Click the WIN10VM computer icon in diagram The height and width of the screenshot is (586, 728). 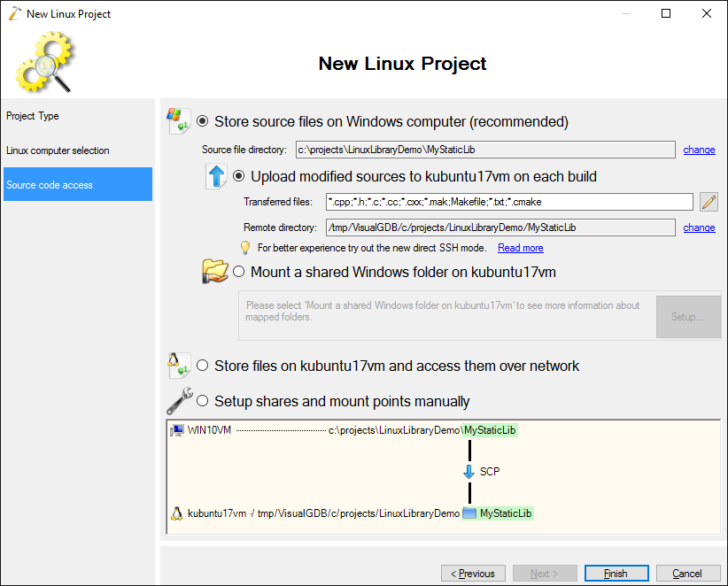click(x=177, y=430)
